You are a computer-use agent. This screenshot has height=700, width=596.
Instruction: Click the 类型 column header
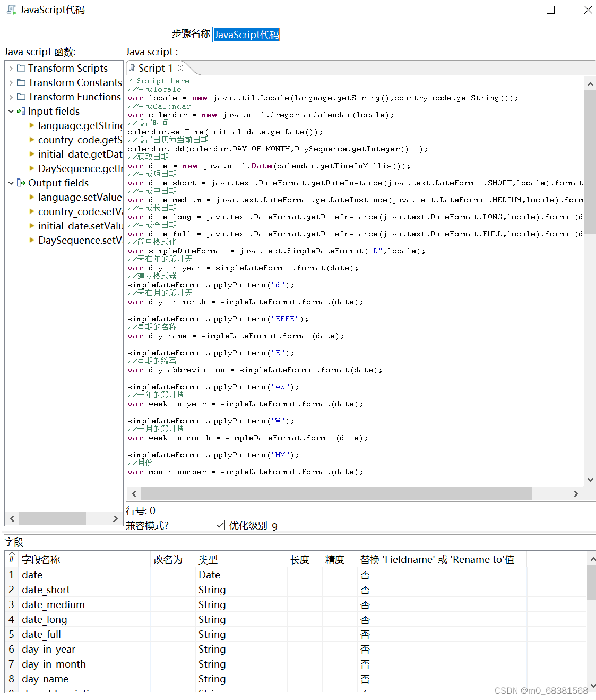[241, 559]
